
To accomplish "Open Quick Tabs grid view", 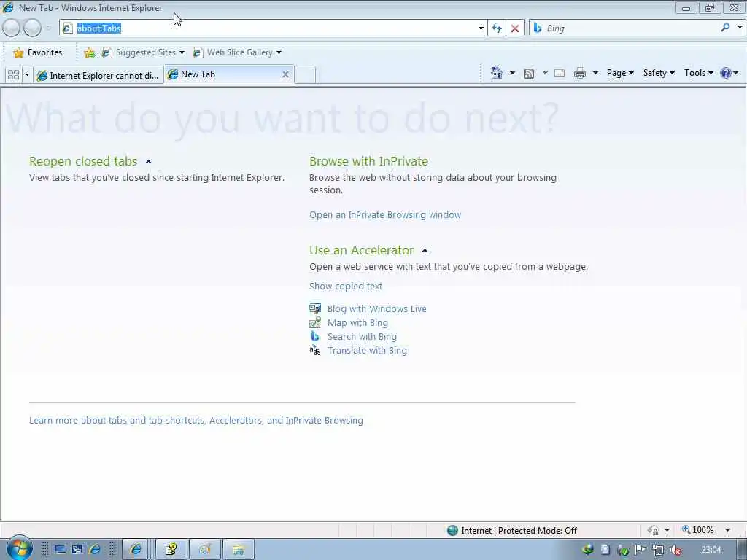I will point(13,75).
